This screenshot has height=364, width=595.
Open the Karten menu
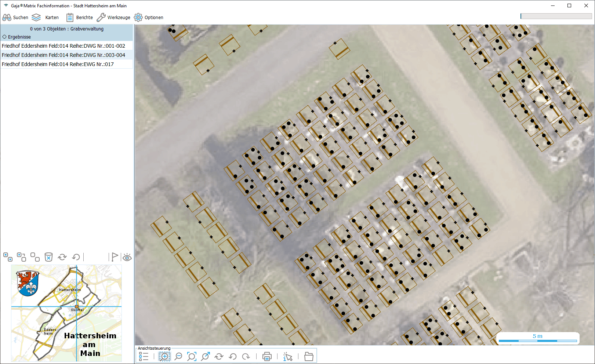pyautogui.click(x=45, y=17)
